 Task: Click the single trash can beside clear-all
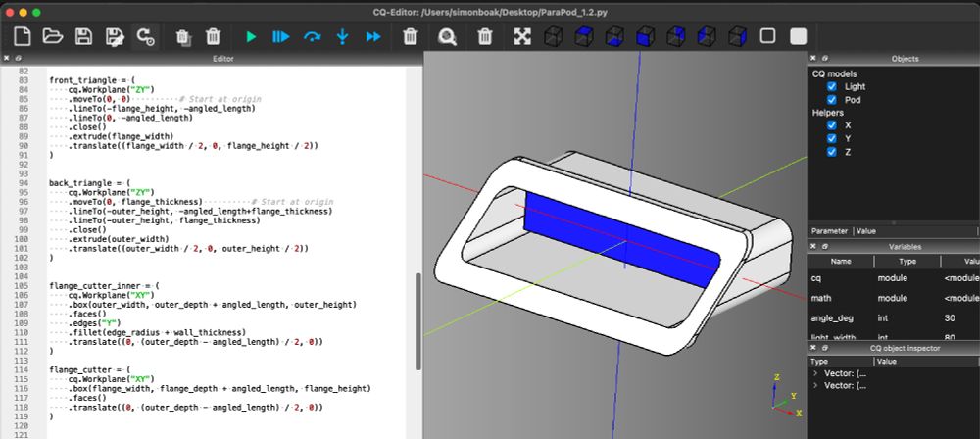pyautogui.click(x=213, y=37)
